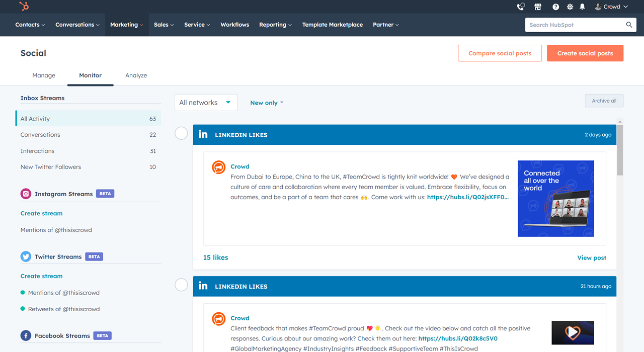Viewport: 644px width, 352px height.
Task: Click the Connected all over the world thumbnail
Action: click(556, 199)
